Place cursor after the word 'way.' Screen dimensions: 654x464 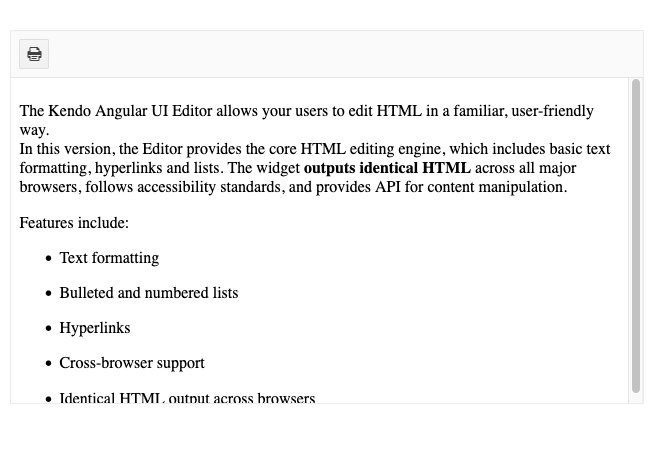49,130
